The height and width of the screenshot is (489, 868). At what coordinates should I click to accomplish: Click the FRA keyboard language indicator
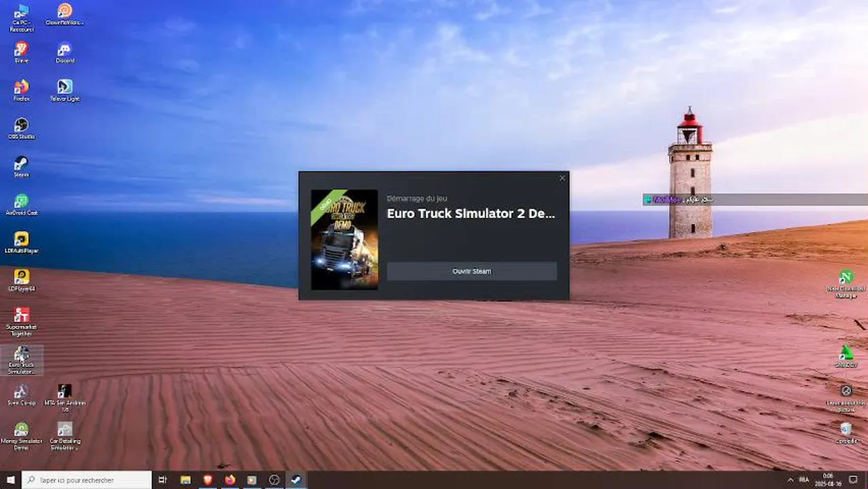[x=805, y=479]
